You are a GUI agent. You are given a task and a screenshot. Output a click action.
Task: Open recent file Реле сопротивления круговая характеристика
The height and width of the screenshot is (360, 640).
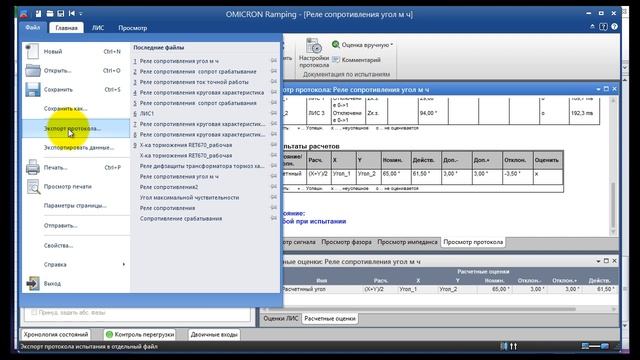pos(198,93)
